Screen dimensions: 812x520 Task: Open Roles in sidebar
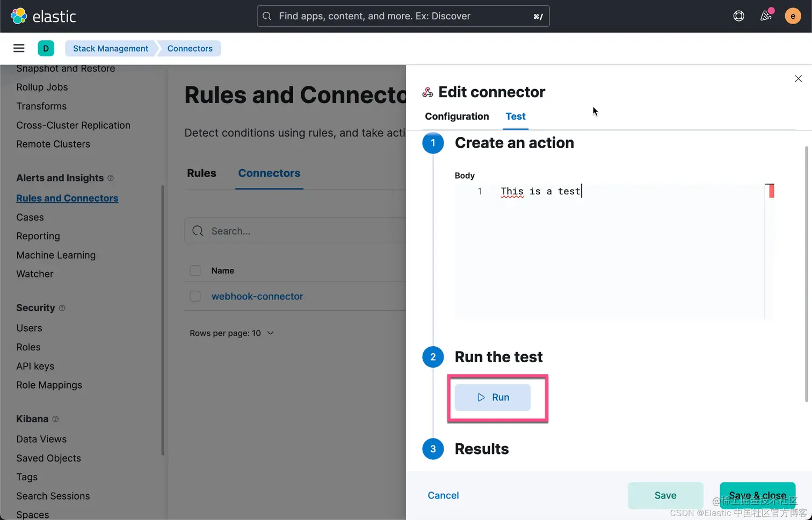pos(28,347)
